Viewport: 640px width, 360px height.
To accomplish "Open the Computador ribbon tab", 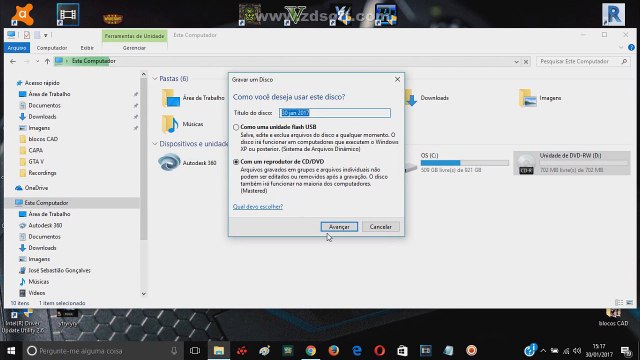I will point(52,48).
